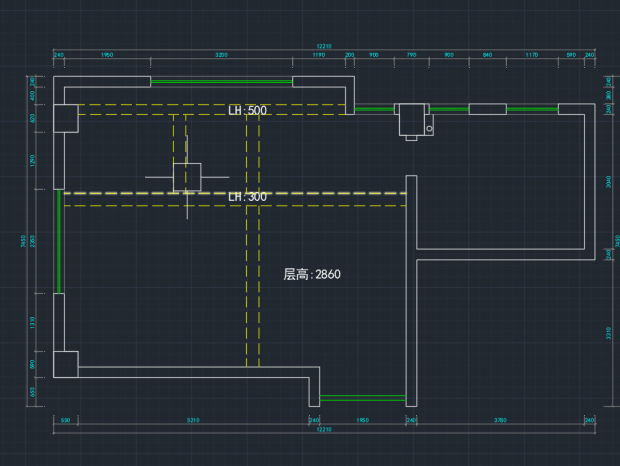Select the vertical green window line on the left wall
Screen dimensions: 620x466
[x=59, y=241]
